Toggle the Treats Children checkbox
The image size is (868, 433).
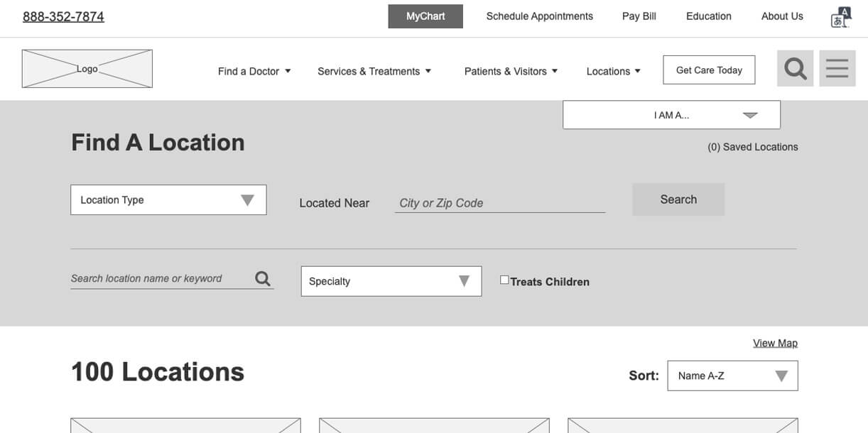coord(504,280)
